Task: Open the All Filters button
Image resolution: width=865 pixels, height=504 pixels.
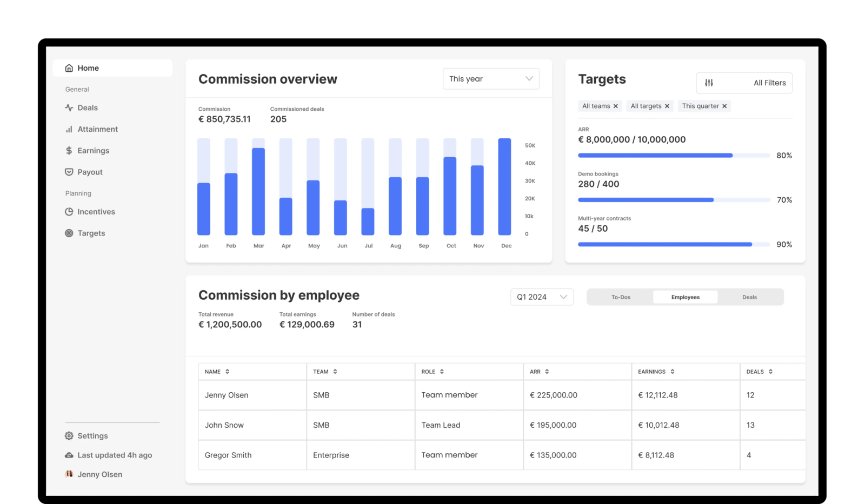Action: (744, 83)
